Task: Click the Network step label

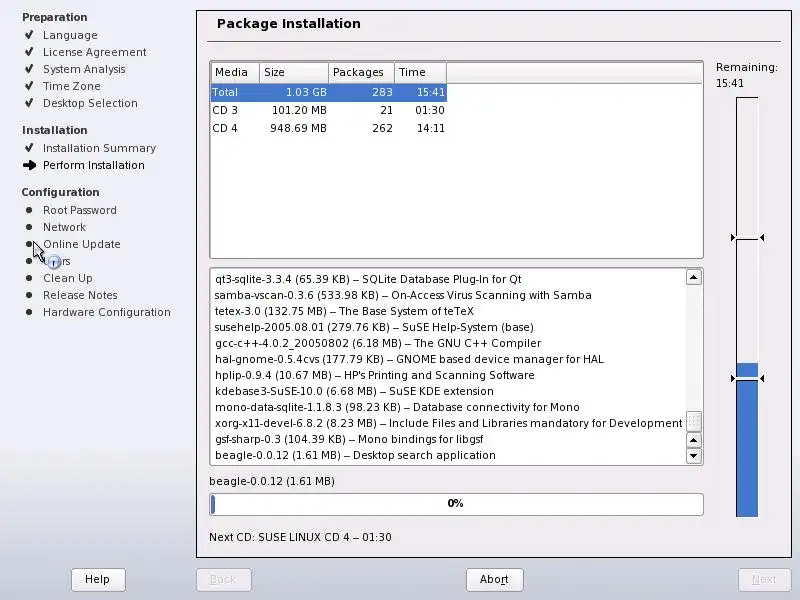Action: coord(64,227)
